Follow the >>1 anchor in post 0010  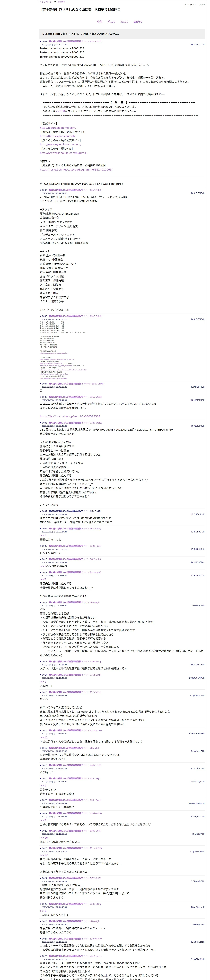(43, 566)
